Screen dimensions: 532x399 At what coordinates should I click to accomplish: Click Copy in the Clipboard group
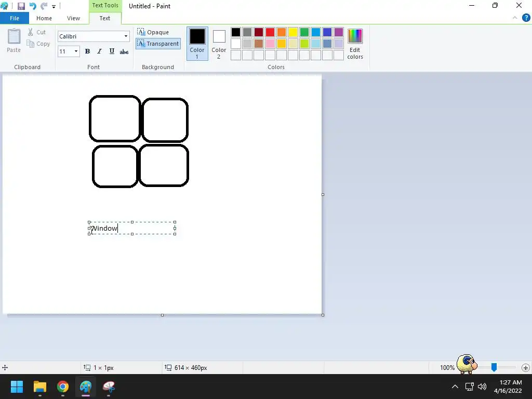38,44
